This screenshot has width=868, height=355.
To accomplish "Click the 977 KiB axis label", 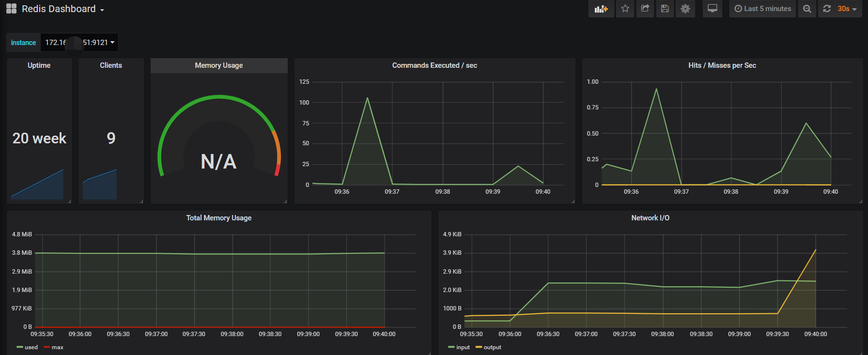I will 22,309.
